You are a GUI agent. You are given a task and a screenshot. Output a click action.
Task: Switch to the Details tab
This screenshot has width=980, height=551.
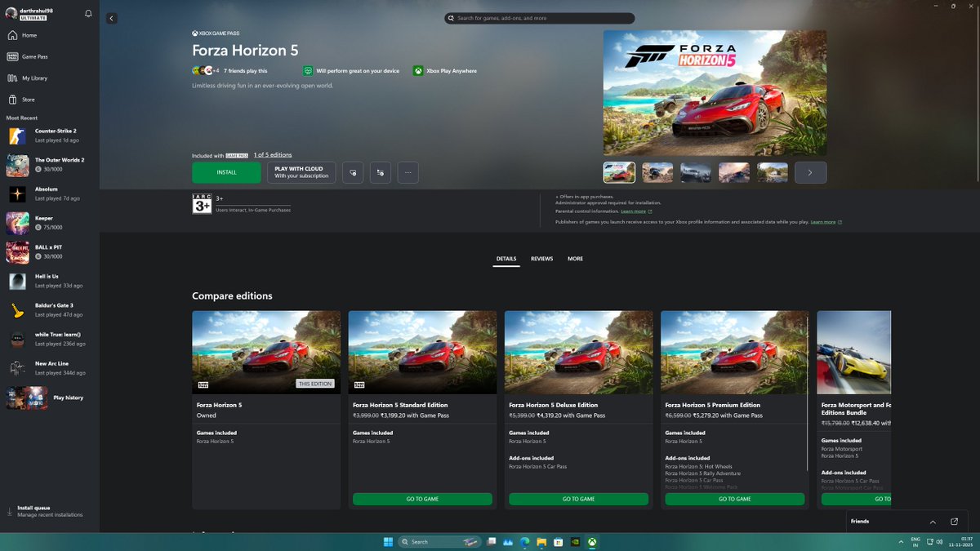coord(506,259)
